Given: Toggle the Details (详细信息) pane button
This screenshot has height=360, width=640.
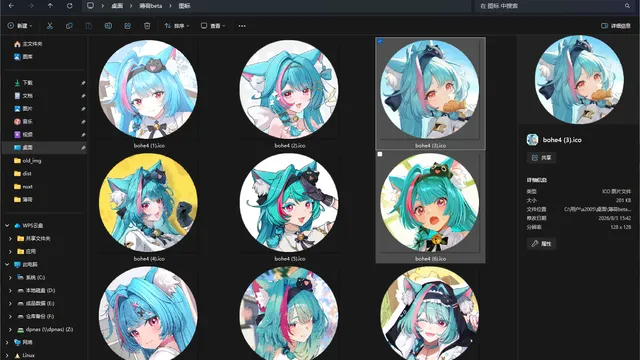Looking at the screenshot, I should pos(616,26).
